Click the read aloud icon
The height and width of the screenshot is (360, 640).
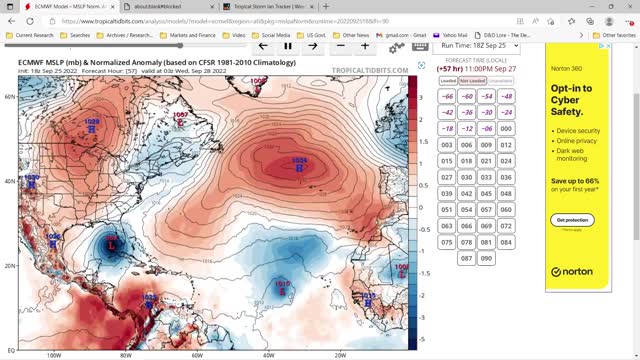(535, 21)
